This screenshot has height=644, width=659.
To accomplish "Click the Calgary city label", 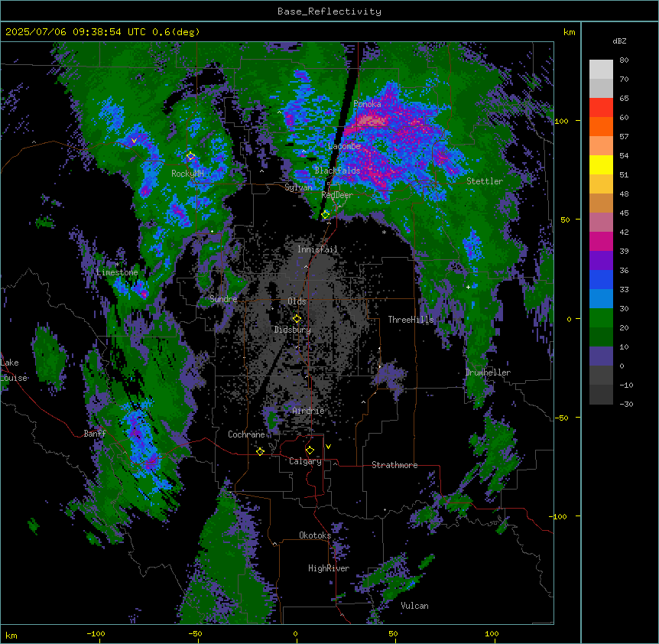I will 305,461.
